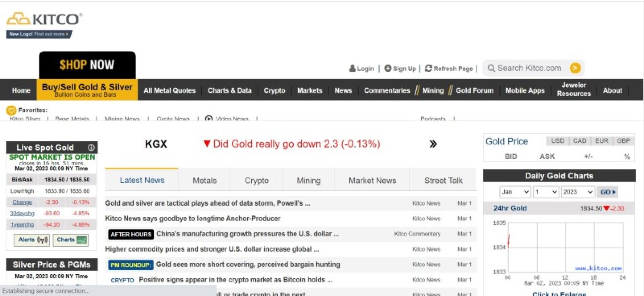Click the Kitco logo
Screen dimensions: 644x296
tap(44, 19)
